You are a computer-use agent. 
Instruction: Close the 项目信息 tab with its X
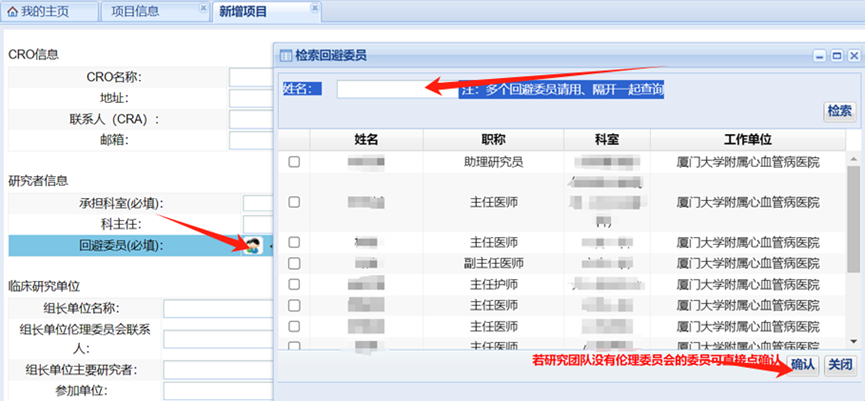coord(203,6)
